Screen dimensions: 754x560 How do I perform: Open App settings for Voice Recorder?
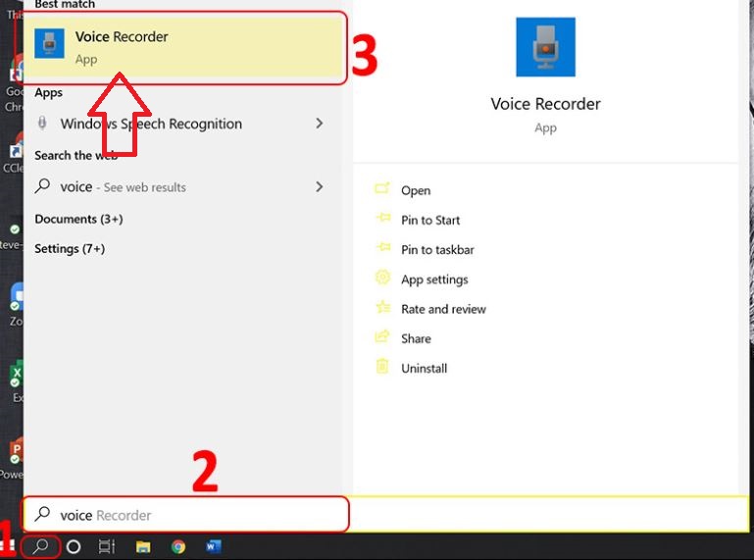coord(434,280)
